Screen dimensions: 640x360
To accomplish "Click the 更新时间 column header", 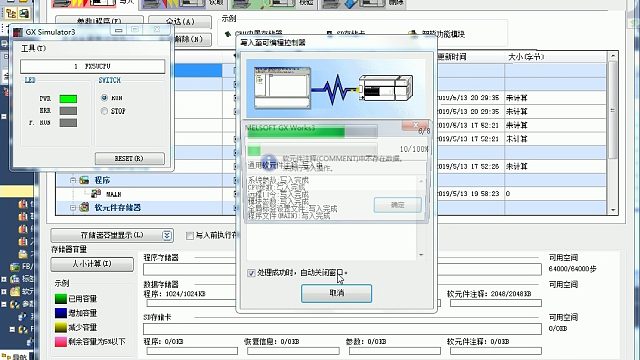I will click(x=452, y=57).
